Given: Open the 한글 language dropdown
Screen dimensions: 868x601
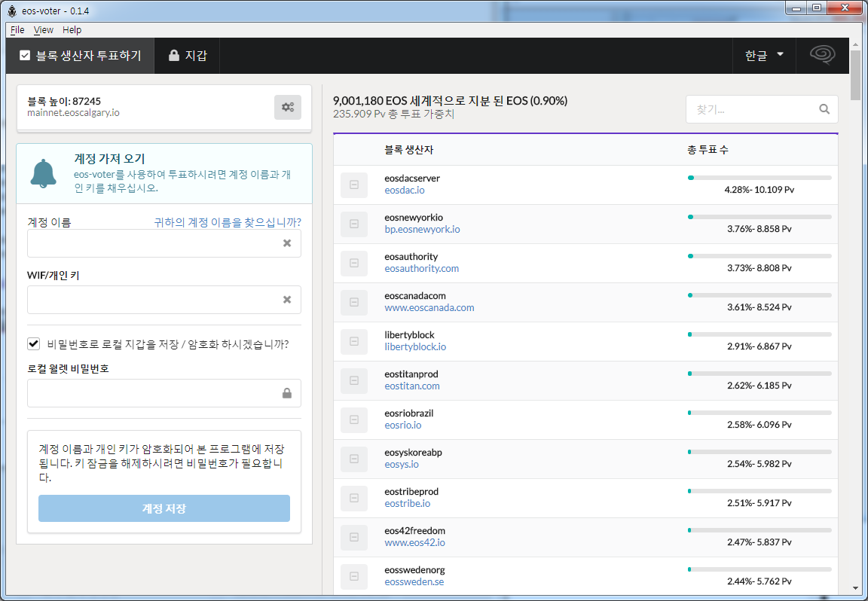Looking at the screenshot, I should (764, 55).
